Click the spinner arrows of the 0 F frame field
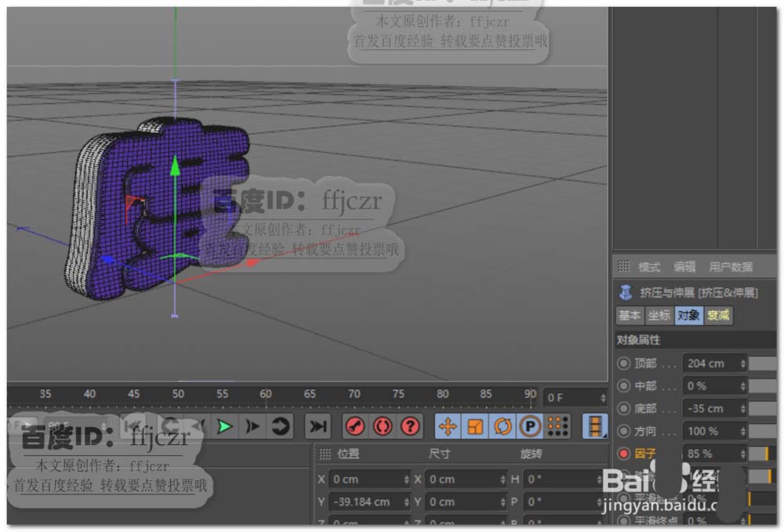The height and width of the screenshot is (532, 784). [x=603, y=397]
